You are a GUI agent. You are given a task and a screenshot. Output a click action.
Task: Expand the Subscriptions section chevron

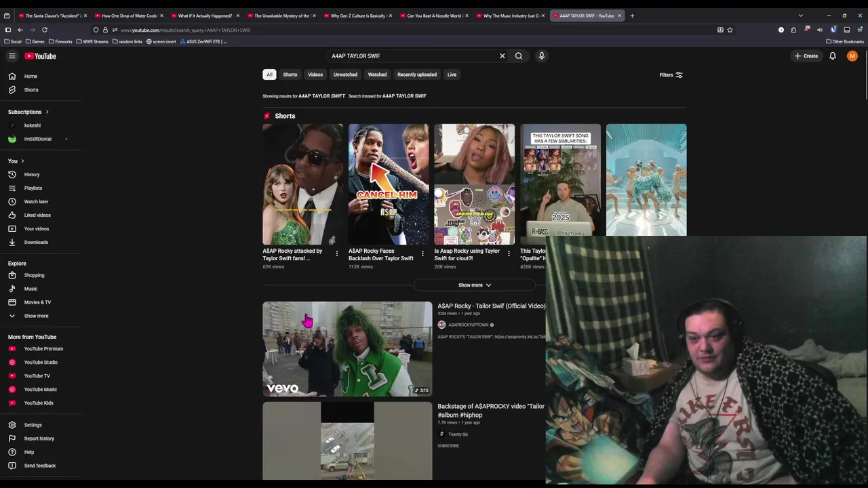pos(47,112)
